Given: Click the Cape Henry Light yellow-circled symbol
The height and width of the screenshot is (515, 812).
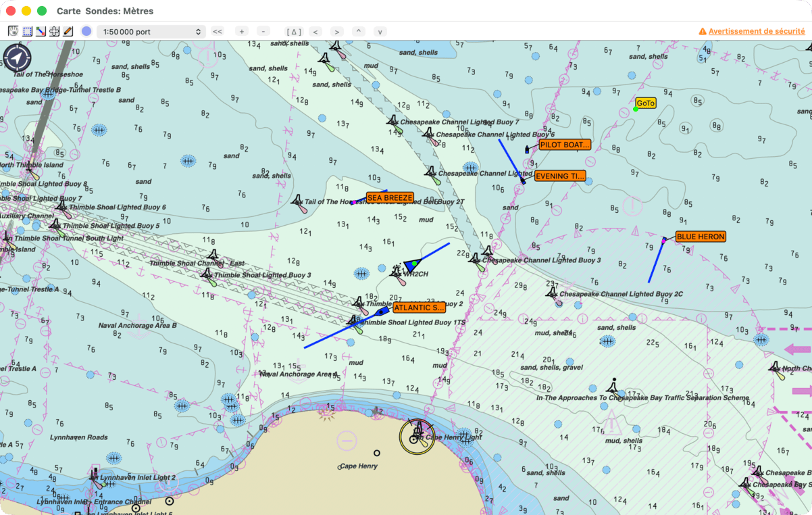Looking at the screenshot, I should tap(417, 436).
